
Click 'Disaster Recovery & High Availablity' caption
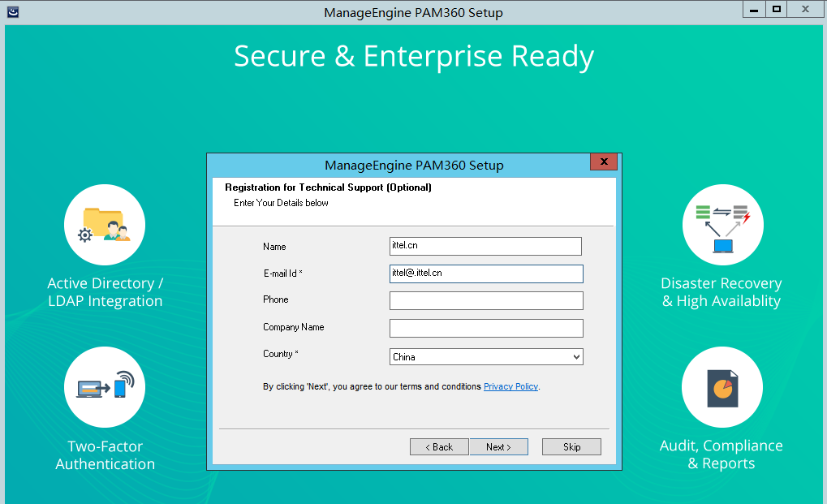(x=721, y=292)
